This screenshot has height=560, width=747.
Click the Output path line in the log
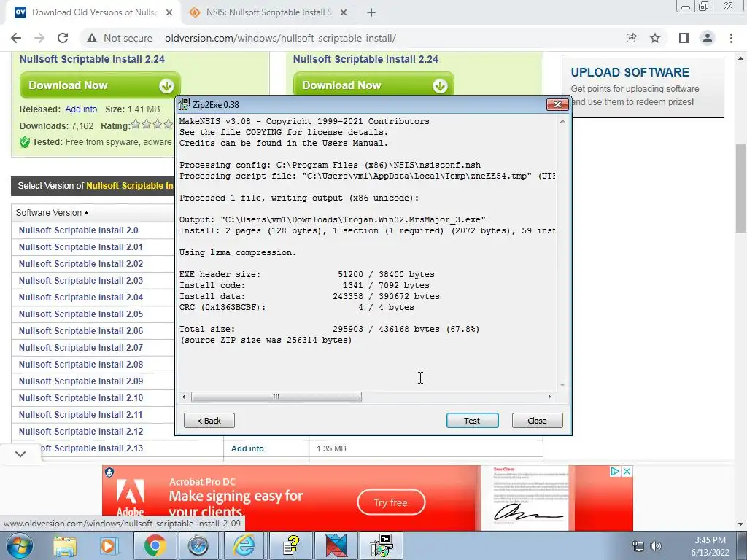333,220
